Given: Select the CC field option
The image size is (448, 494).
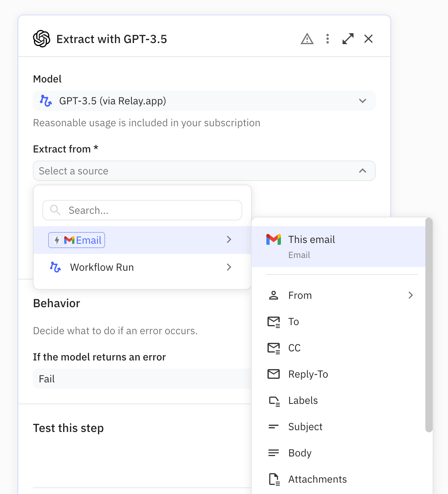Looking at the screenshot, I should tap(339, 348).
